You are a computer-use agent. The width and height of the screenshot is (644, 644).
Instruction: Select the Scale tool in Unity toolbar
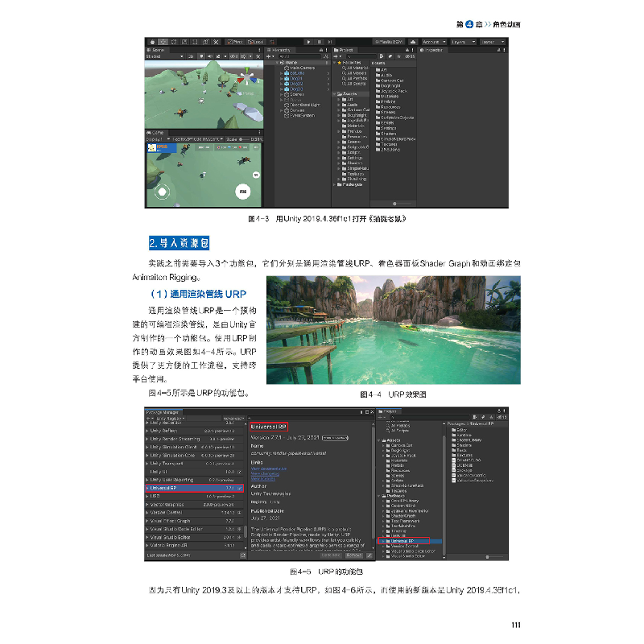pos(184,42)
